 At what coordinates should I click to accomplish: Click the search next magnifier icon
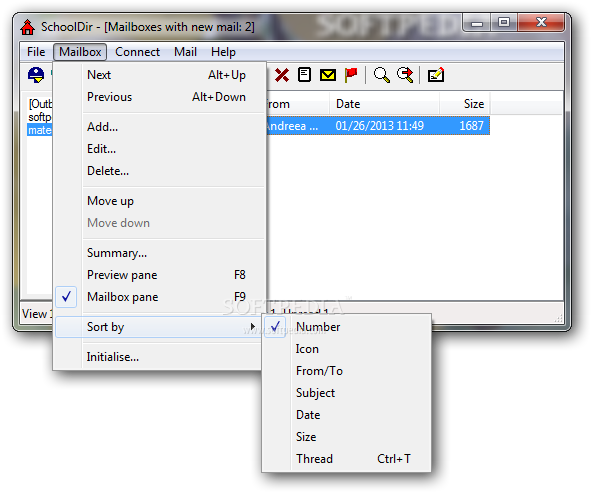pos(405,75)
